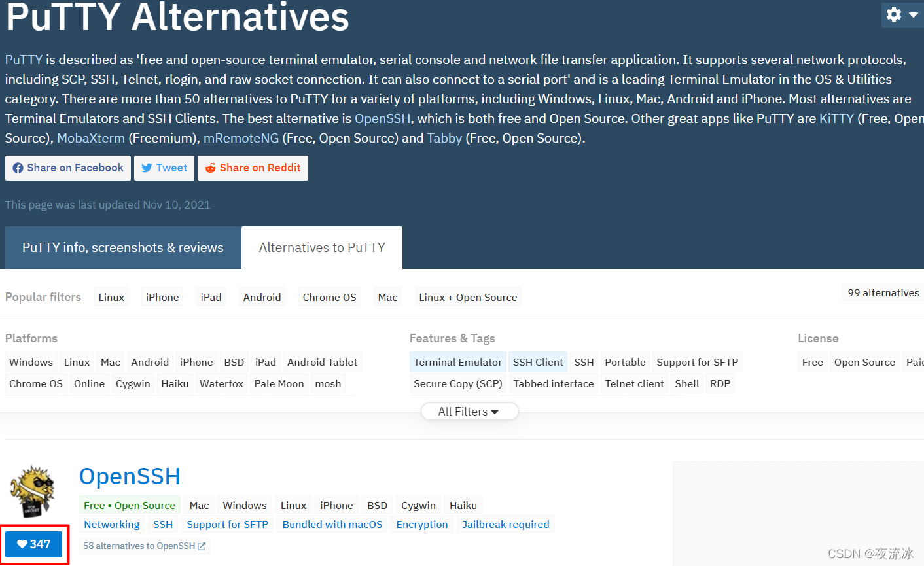Share the page on Facebook
The image size is (924, 566).
tap(68, 168)
